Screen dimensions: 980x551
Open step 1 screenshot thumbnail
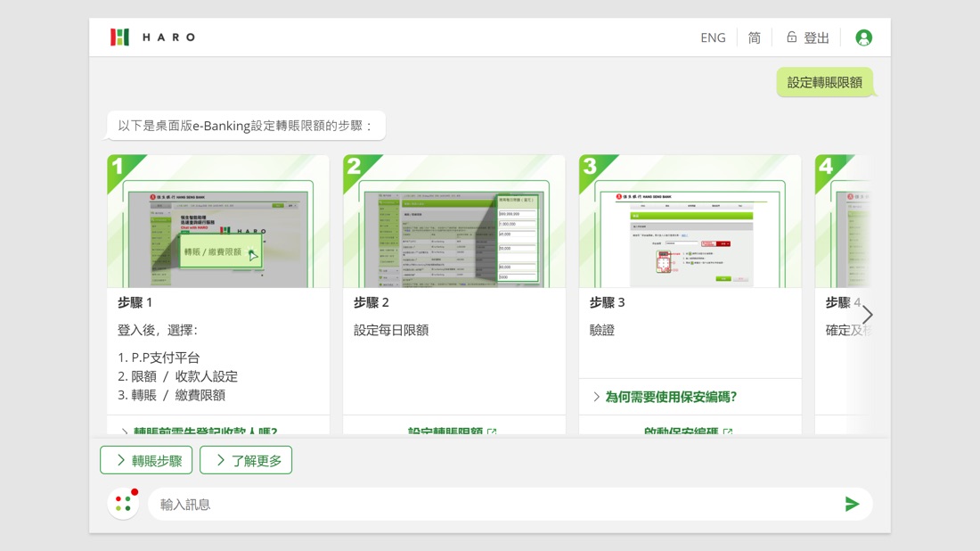(x=218, y=221)
